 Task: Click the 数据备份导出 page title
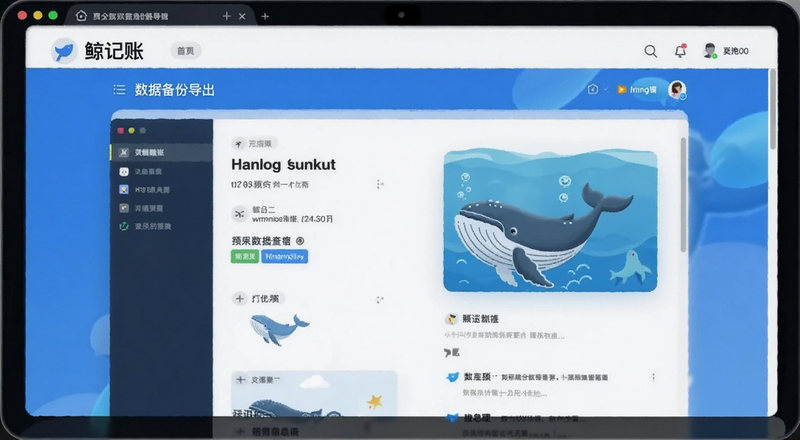coord(174,90)
